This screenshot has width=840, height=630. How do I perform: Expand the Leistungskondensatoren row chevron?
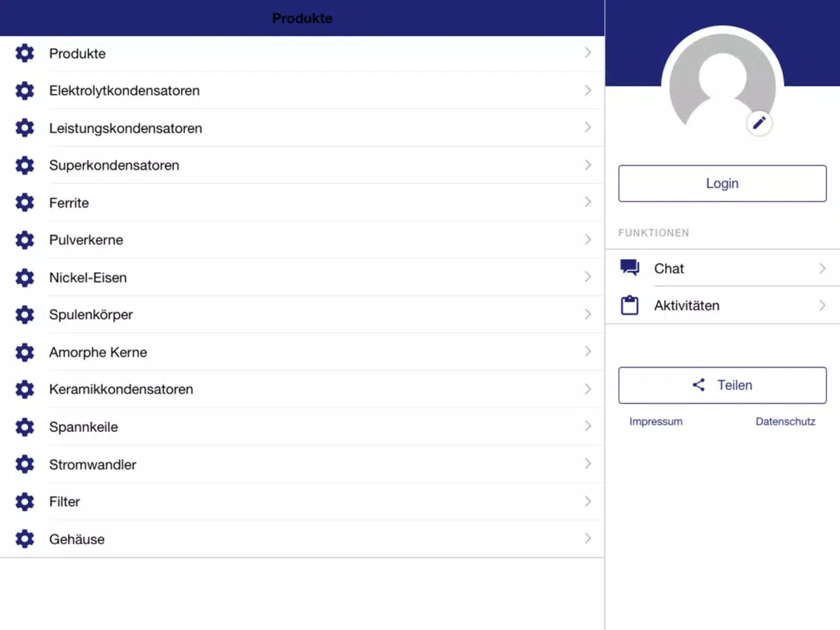(x=588, y=127)
